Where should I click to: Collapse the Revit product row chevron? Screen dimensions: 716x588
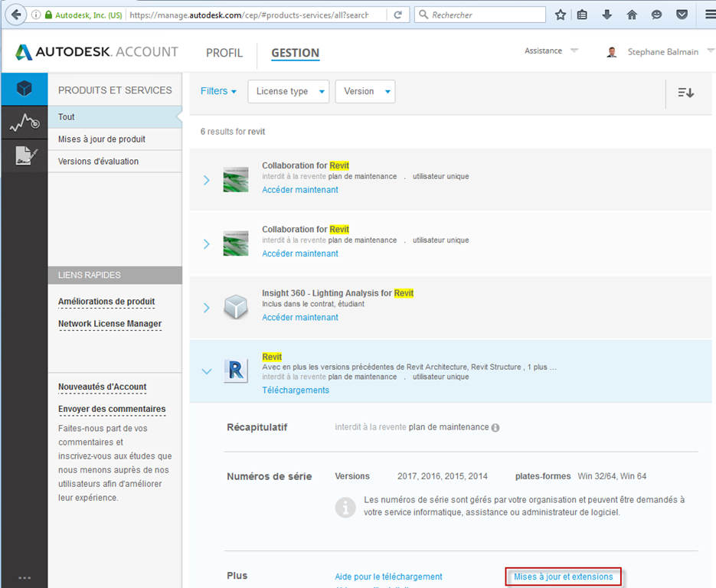pos(206,371)
